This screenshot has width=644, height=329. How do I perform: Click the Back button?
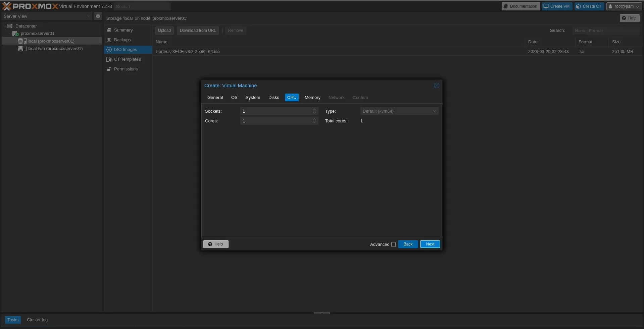pyautogui.click(x=408, y=244)
